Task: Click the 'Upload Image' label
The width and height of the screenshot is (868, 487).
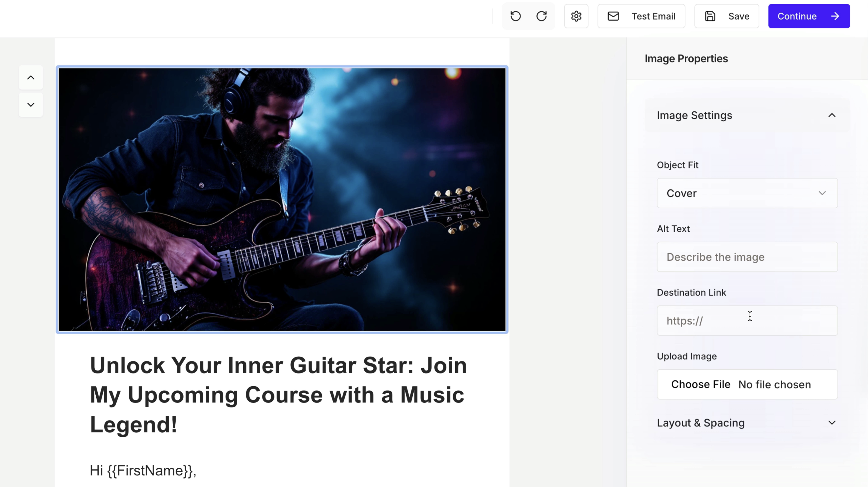Action: point(686,356)
